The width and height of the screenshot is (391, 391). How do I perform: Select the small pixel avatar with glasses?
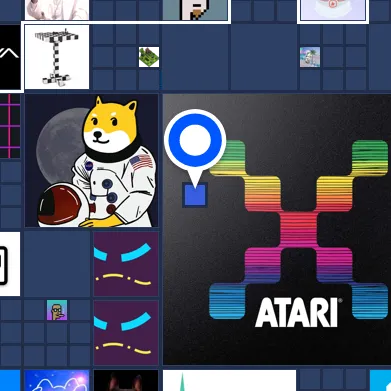pos(57,310)
